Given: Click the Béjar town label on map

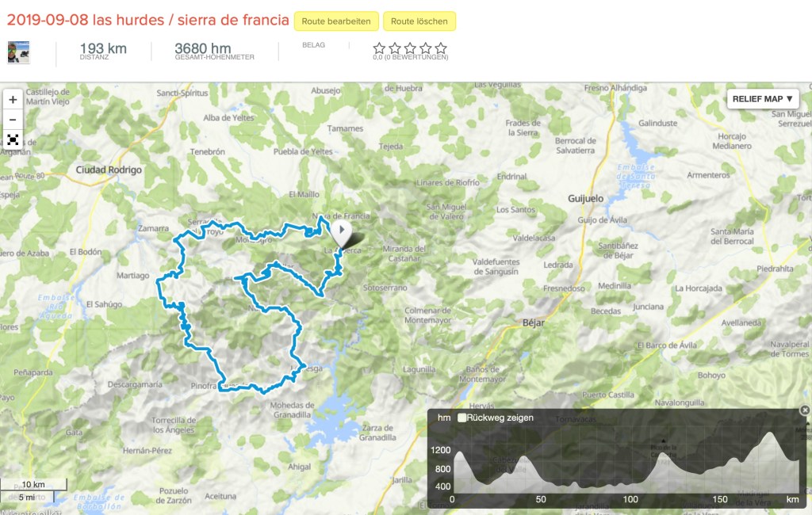Looking at the screenshot, I should tap(534, 322).
